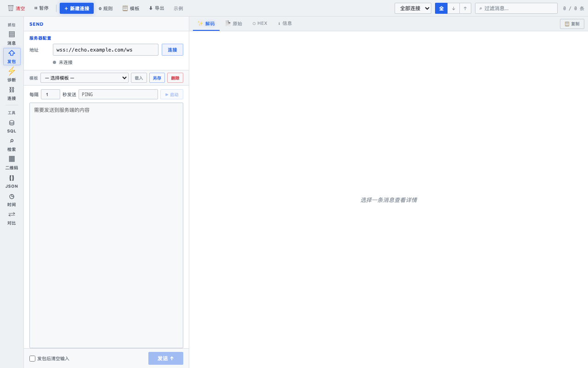Click the 发送 send button

pos(166,358)
